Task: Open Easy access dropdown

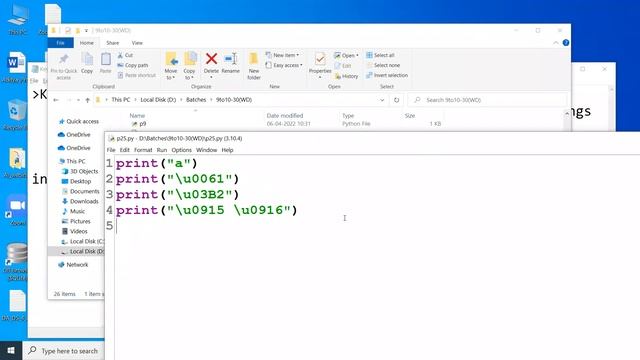Action: point(284,65)
